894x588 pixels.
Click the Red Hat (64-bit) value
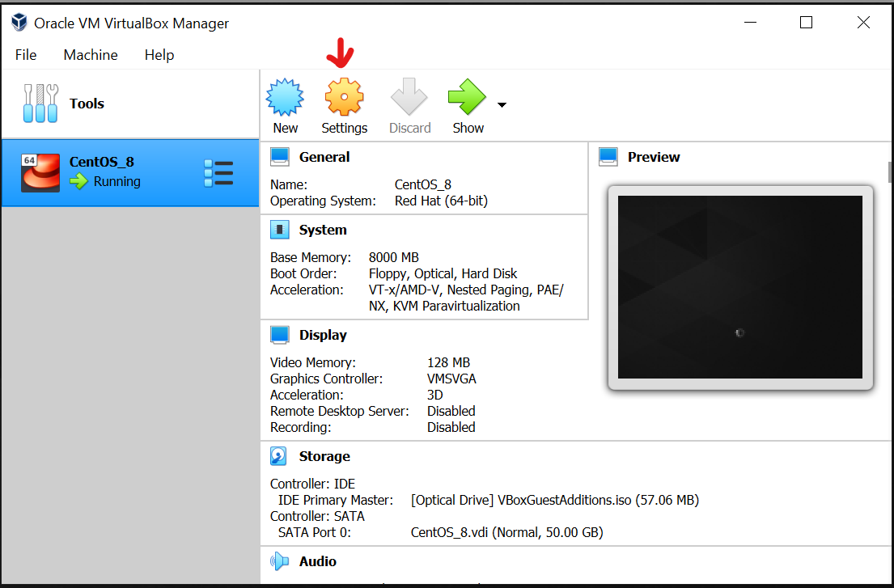pyautogui.click(x=441, y=201)
